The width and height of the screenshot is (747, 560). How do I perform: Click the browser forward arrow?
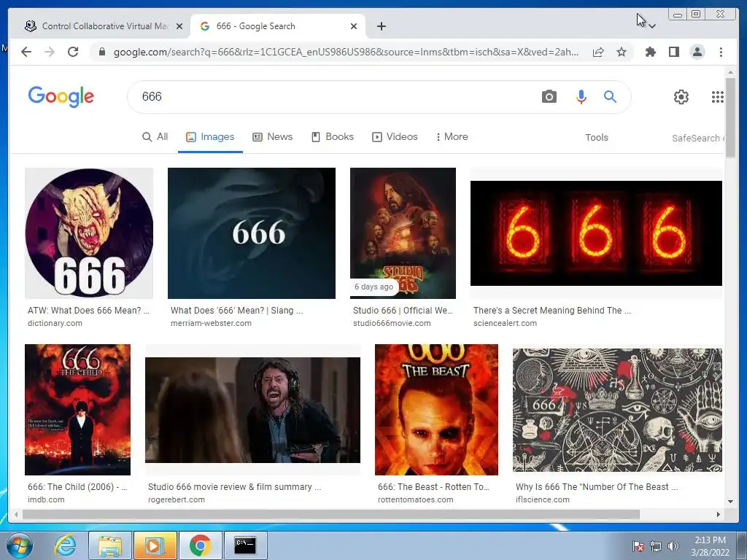(x=50, y=52)
